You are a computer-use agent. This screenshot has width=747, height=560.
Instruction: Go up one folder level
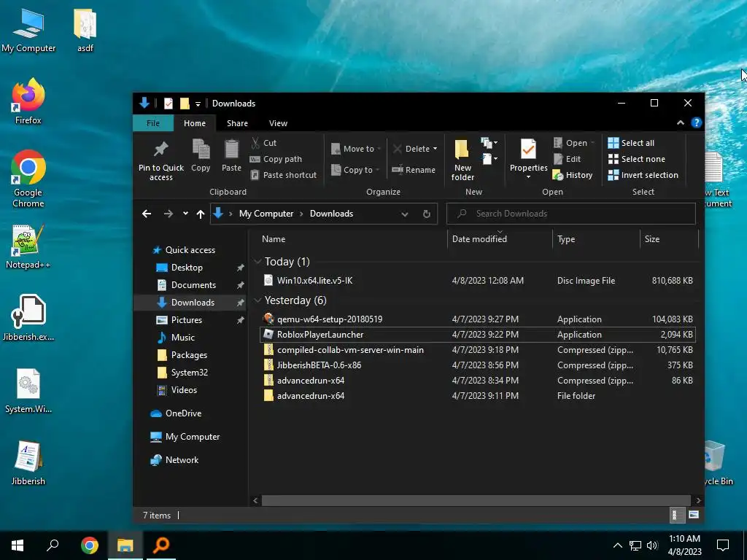(x=201, y=214)
